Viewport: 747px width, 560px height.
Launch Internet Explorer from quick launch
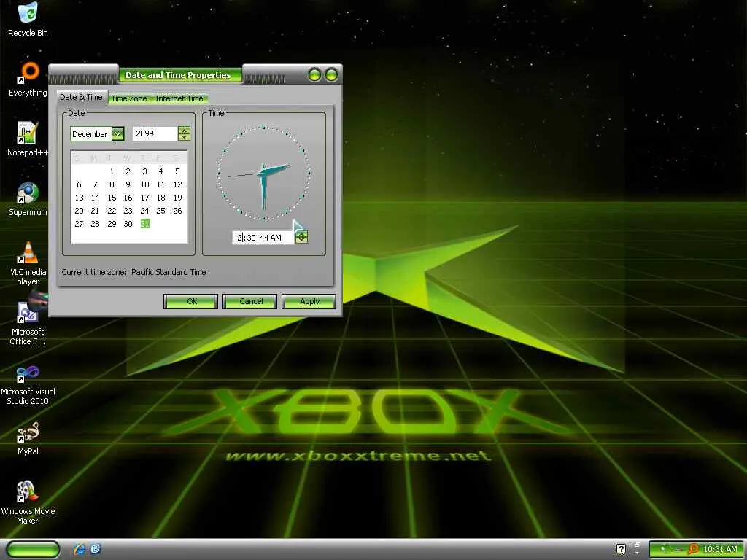(80, 549)
